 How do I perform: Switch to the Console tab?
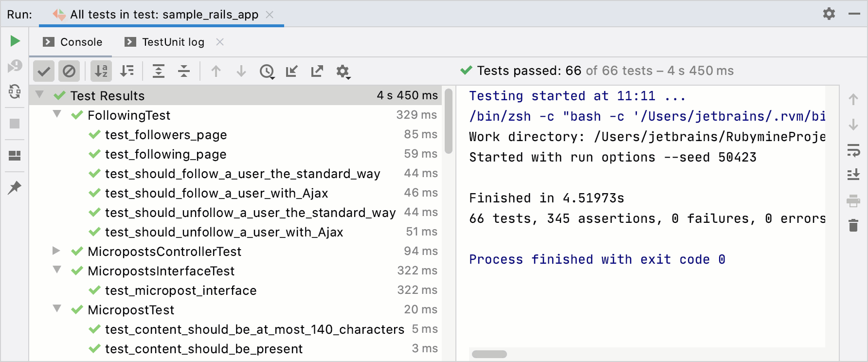pos(73,42)
